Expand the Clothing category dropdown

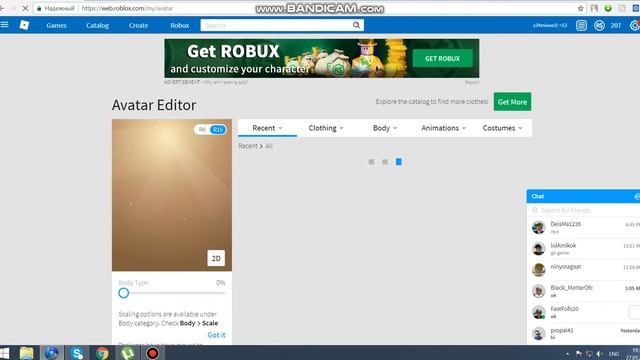click(x=326, y=128)
